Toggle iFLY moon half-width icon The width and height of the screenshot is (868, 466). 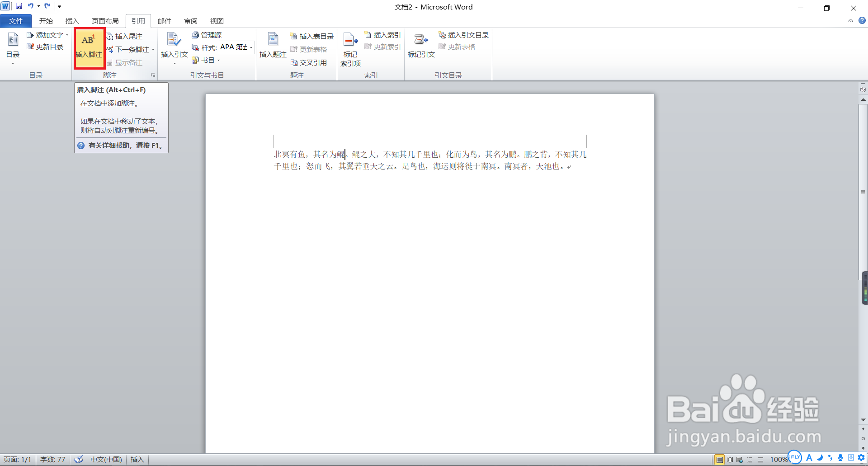820,458
